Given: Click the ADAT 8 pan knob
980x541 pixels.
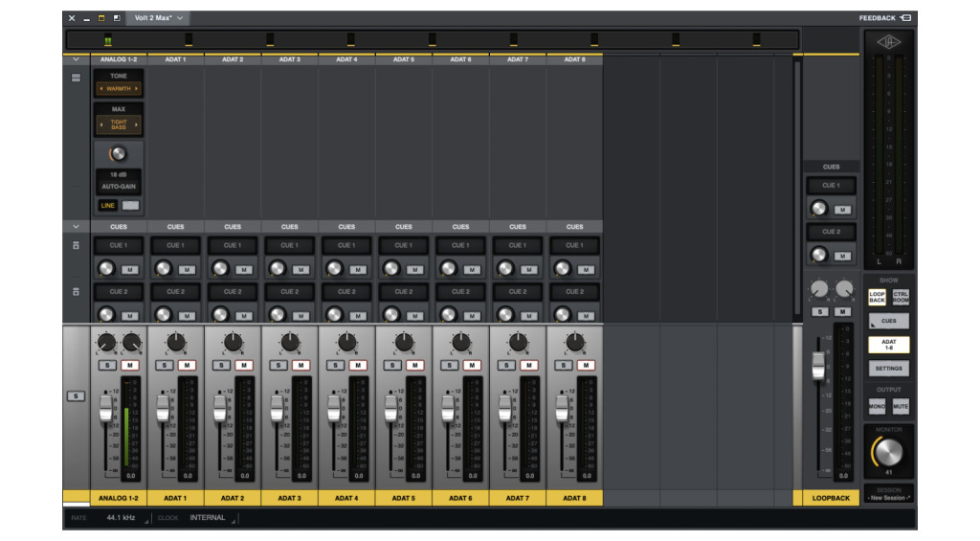Looking at the screenshot, I should (575, 342).
